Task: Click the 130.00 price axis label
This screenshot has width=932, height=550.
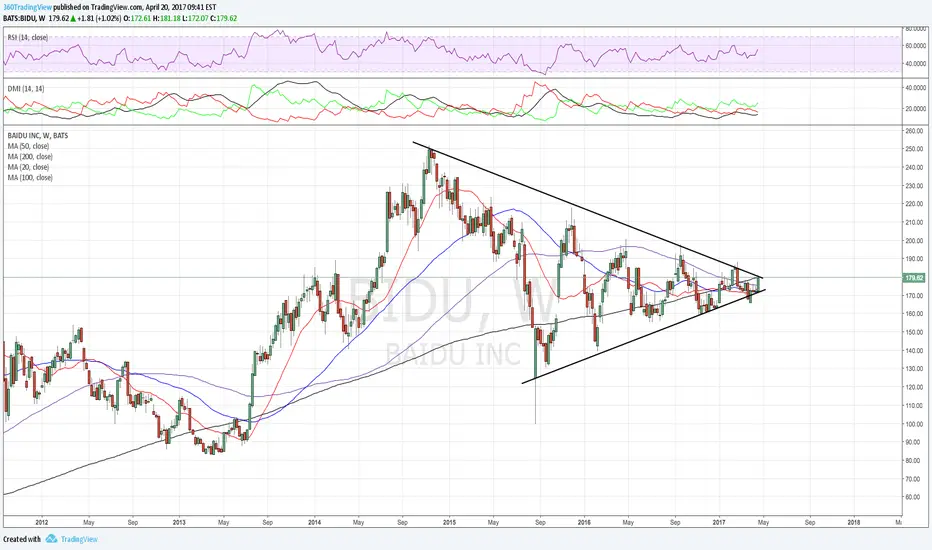Action: click(914, 369)
